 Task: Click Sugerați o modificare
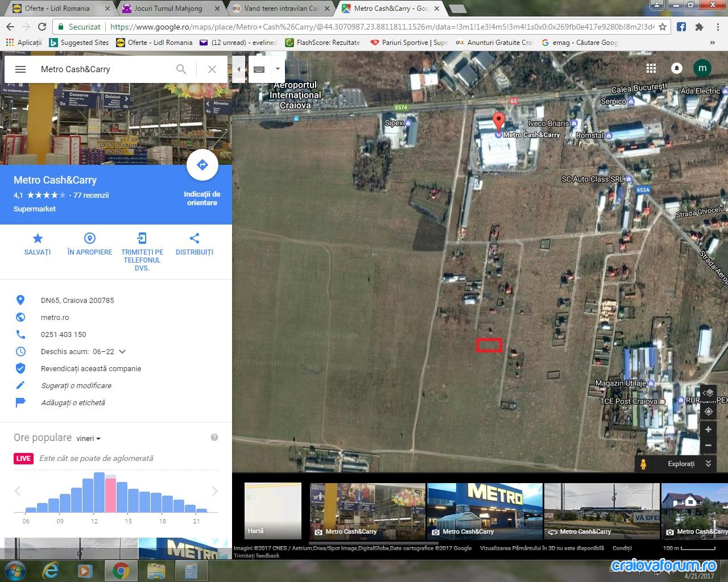(x=76, y=386)
